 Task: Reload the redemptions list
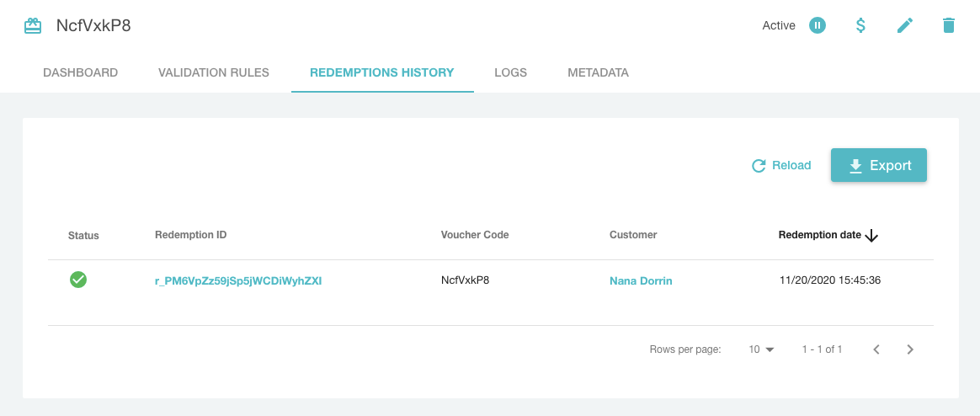tap(781, 166)
